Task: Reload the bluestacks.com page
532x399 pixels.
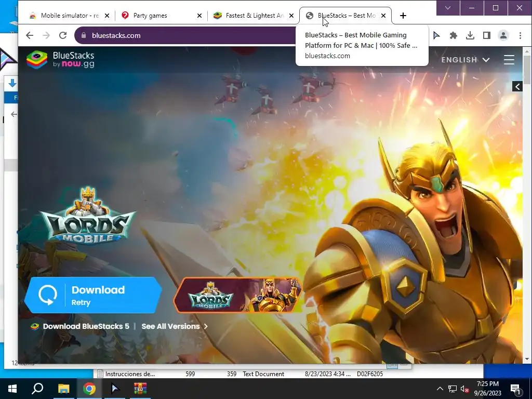Action: 63,35
